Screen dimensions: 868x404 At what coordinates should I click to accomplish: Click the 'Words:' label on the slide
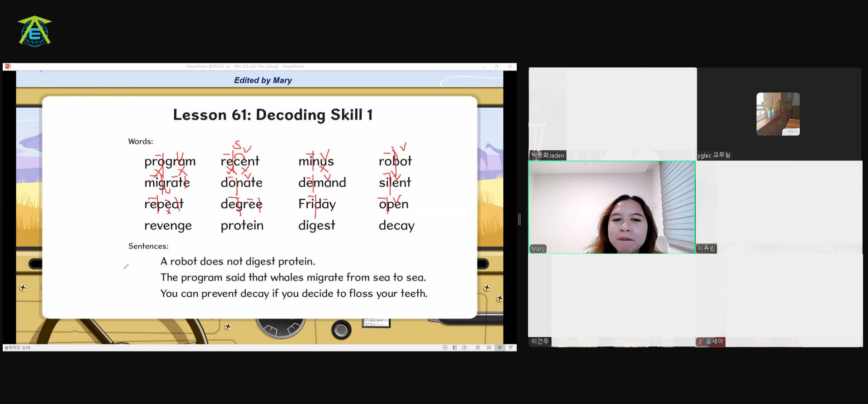tap(141, 142)
